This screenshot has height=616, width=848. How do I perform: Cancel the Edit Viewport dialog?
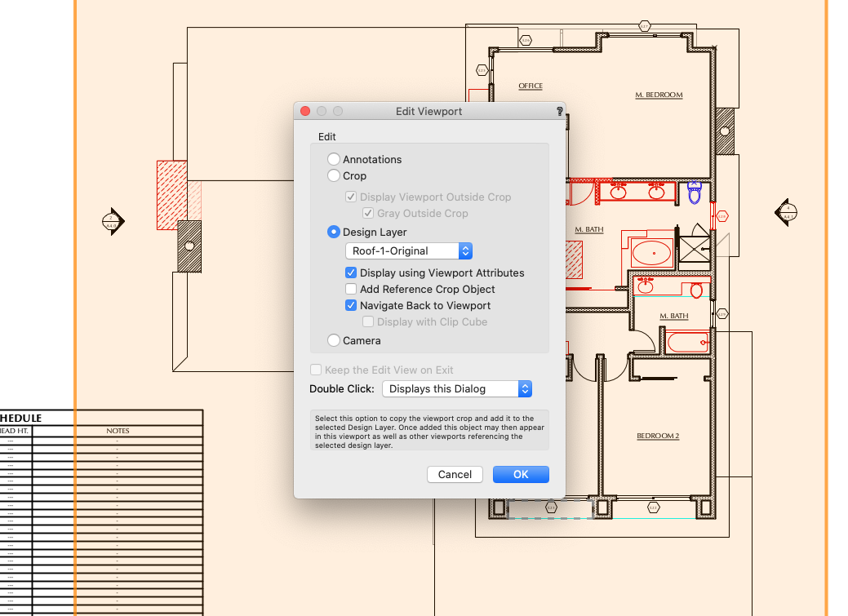pyautogui.click(x=455, y=474)
